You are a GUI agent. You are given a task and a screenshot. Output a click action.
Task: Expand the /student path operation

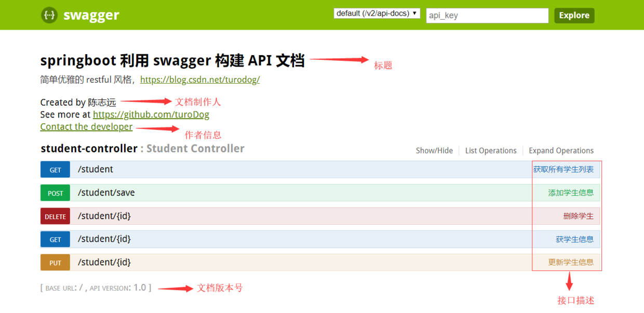click(96, 169)
